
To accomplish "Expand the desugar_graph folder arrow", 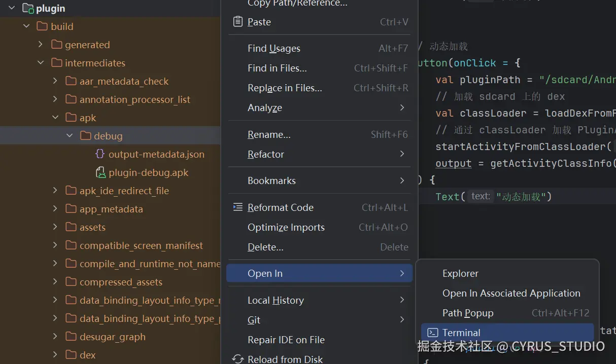I will pyautogui.click(x=55, y=337).
